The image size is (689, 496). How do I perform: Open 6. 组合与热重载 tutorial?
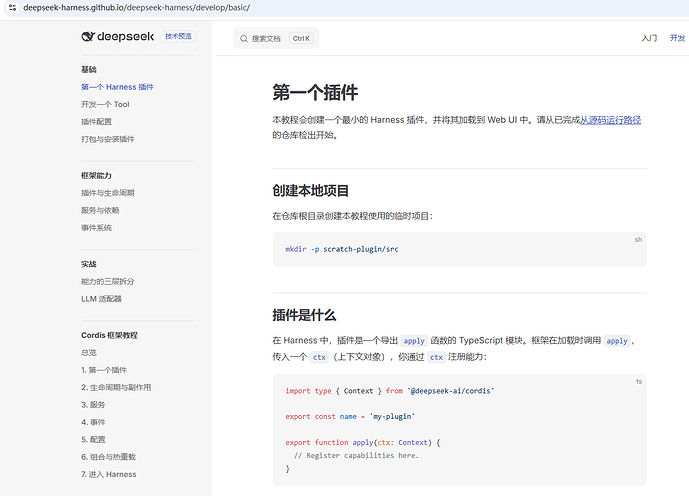point(109,457)
